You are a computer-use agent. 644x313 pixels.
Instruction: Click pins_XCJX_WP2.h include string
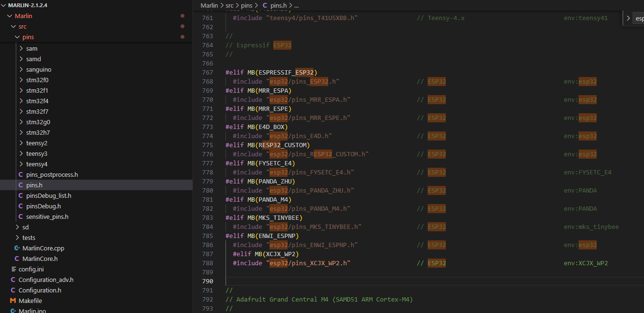308,263
